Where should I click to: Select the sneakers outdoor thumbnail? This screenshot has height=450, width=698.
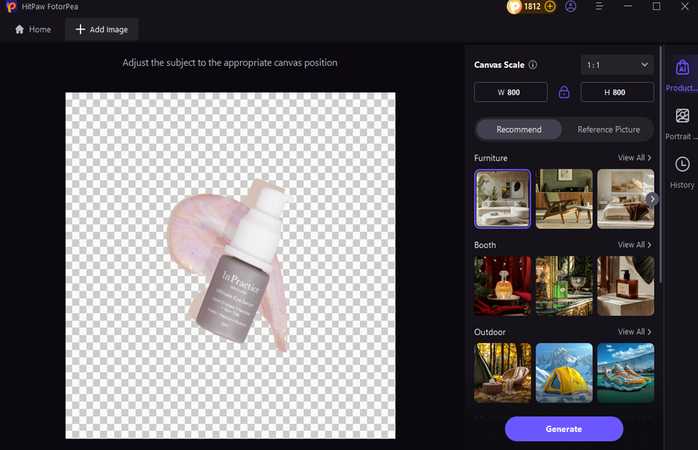[625, 373]
